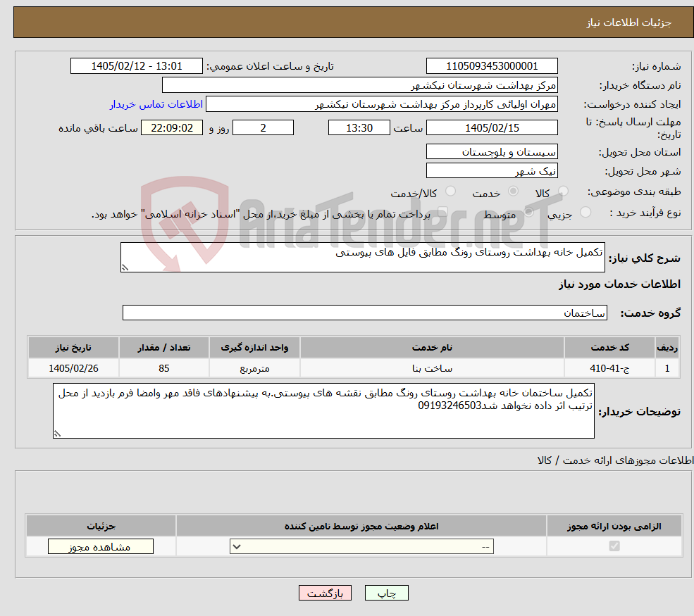Viewport: 694px width, 616px height.
Task: Click the unit cell مترمربع
Action: [x=254, y=368]
